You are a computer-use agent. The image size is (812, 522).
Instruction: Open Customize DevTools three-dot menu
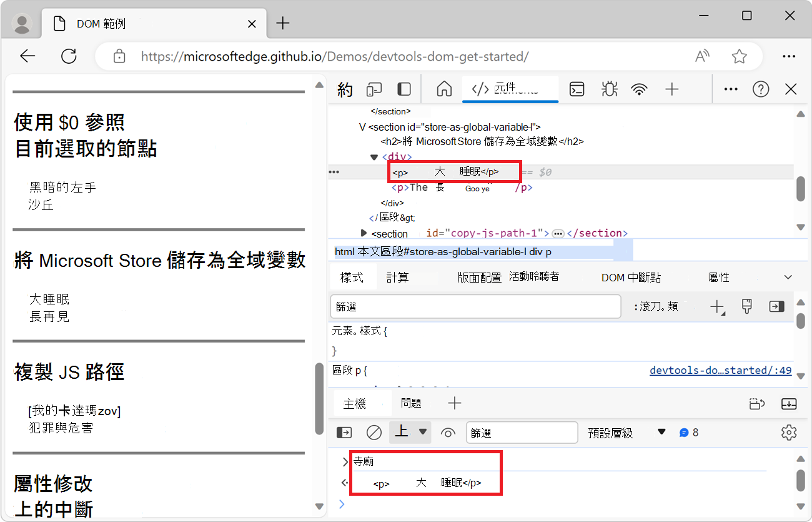coord(731,89)
